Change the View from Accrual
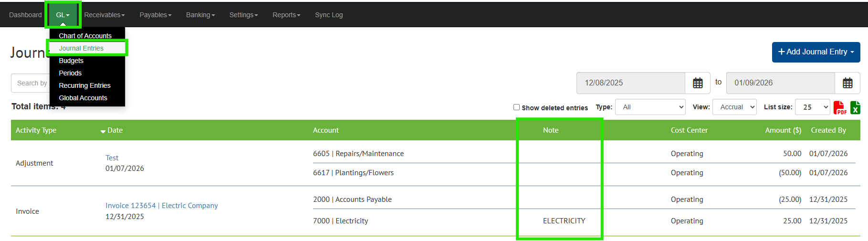 coord(734,107)
